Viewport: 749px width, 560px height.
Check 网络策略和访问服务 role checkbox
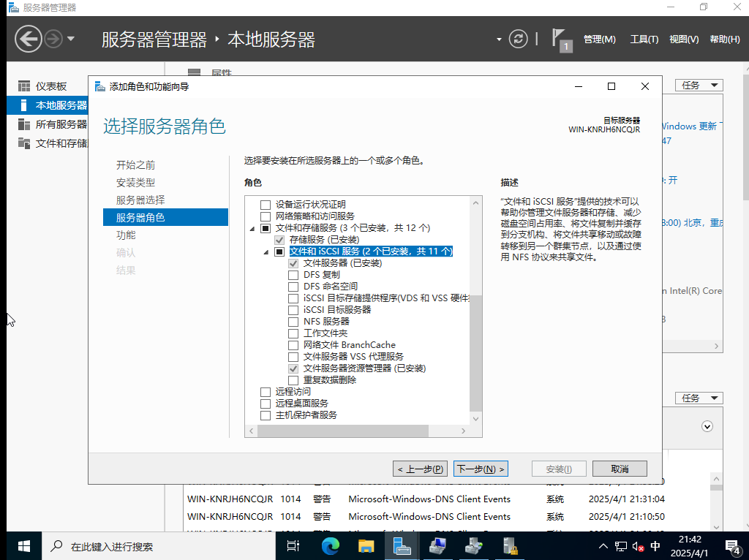pyautogui.click(x=266, y=216)
